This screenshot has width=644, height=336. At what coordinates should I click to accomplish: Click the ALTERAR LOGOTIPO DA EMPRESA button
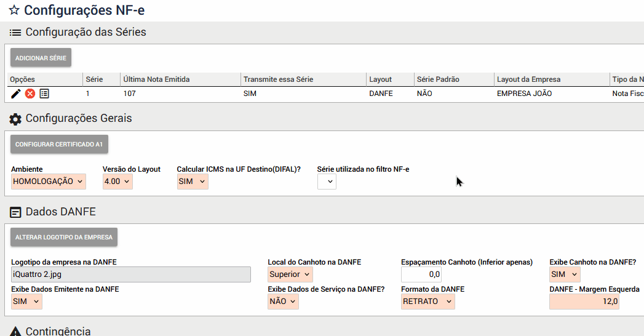(x=64, y=237)
